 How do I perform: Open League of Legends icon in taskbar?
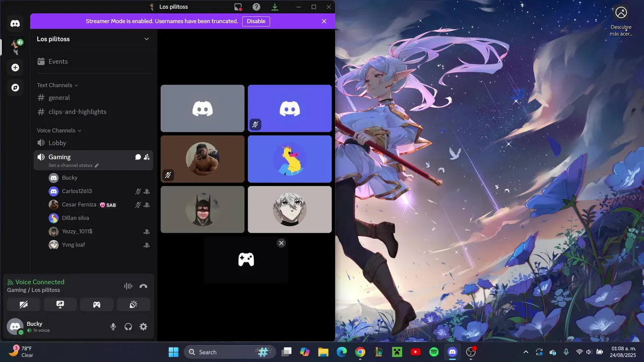tap(378, 352)
